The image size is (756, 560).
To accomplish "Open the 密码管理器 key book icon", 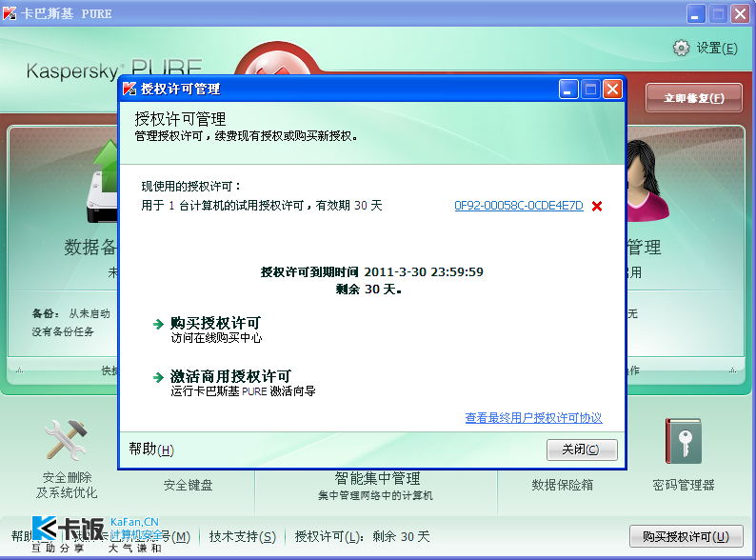I will coord(684,441).
